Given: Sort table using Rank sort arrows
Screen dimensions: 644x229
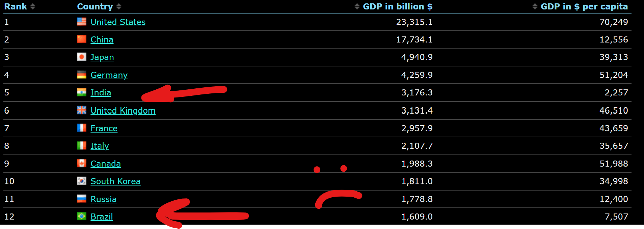Looking at the screenshot, I should (x=33, y=6).
